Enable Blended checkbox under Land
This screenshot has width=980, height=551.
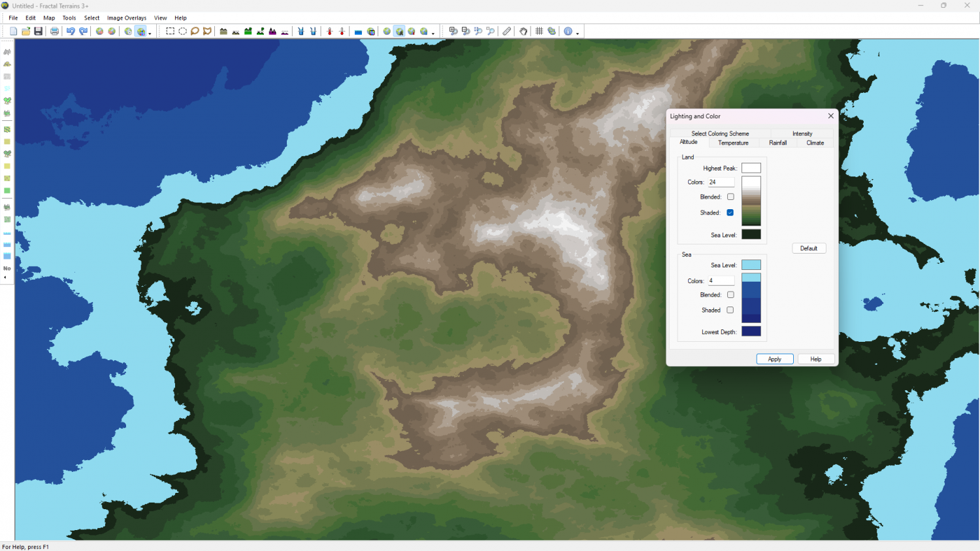click(730, 197)
